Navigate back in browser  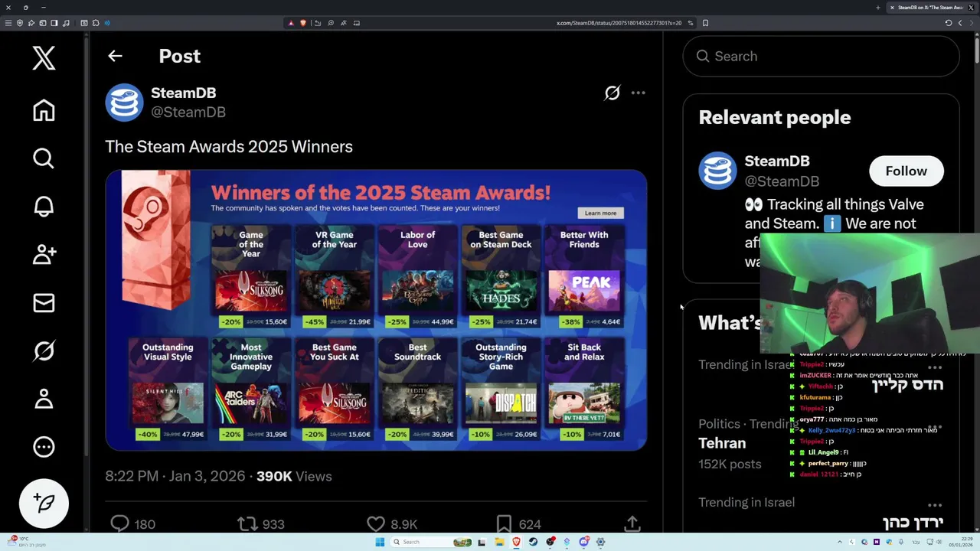(959, 23)
